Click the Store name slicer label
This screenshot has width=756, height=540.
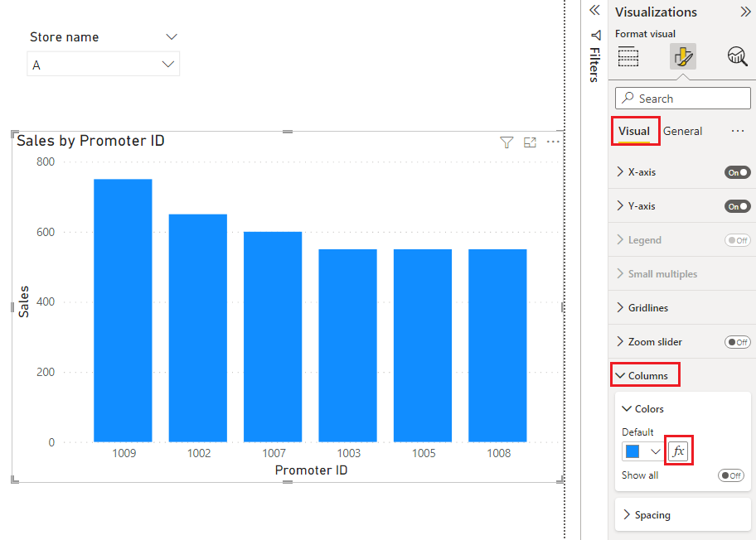[x=64, y=37]
